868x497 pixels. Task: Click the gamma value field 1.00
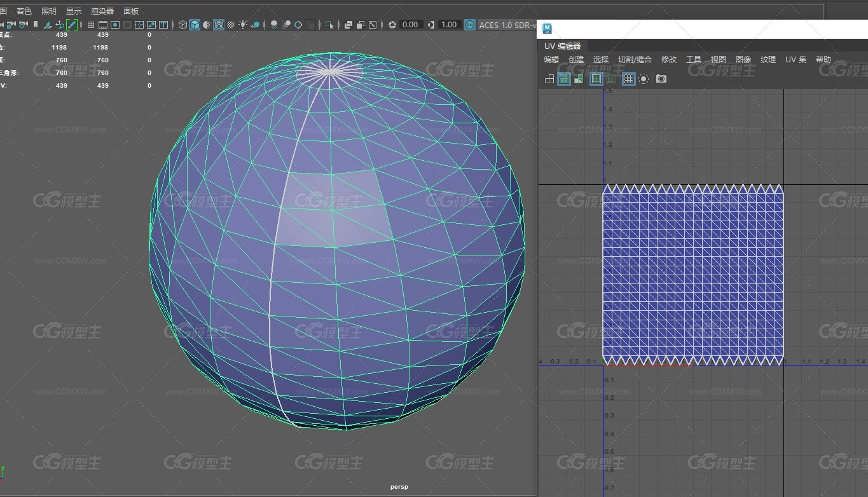click(x=450, y=25)
